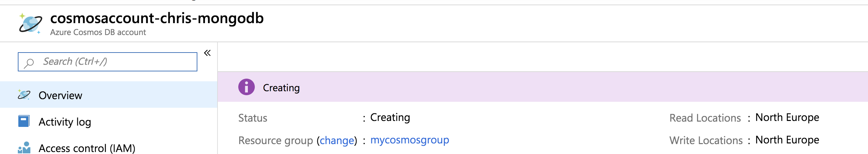Click the Overview planet icon in sidebar

(x=24, y=95)
